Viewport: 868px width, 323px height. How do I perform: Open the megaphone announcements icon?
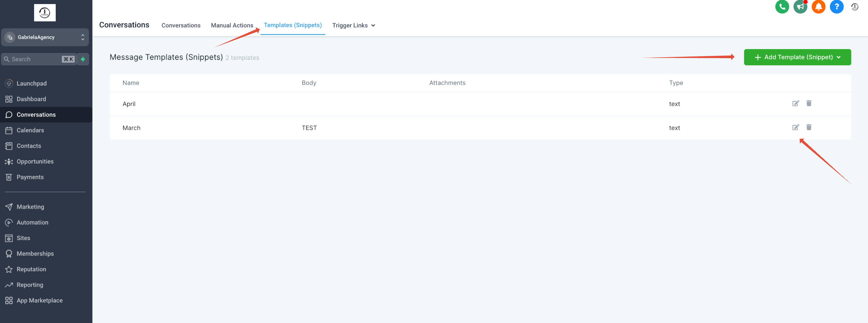(800, 7)
